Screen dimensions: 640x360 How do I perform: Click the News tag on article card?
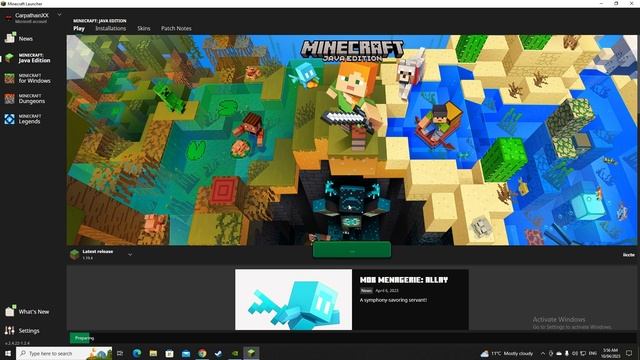(366, 291)
